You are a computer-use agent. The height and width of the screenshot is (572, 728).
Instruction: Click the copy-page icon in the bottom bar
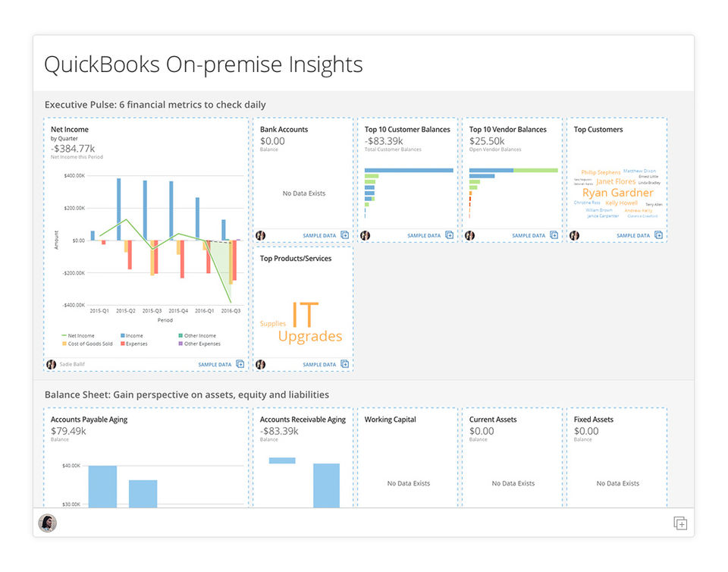pyautogui.click(x=680, y=523)
